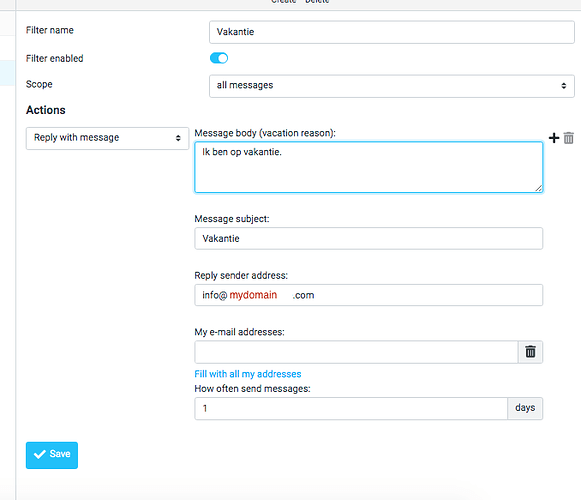Open the Scope dropdown showing all messages
This screenshot has width=581, height=500.
tap(392, 86)
